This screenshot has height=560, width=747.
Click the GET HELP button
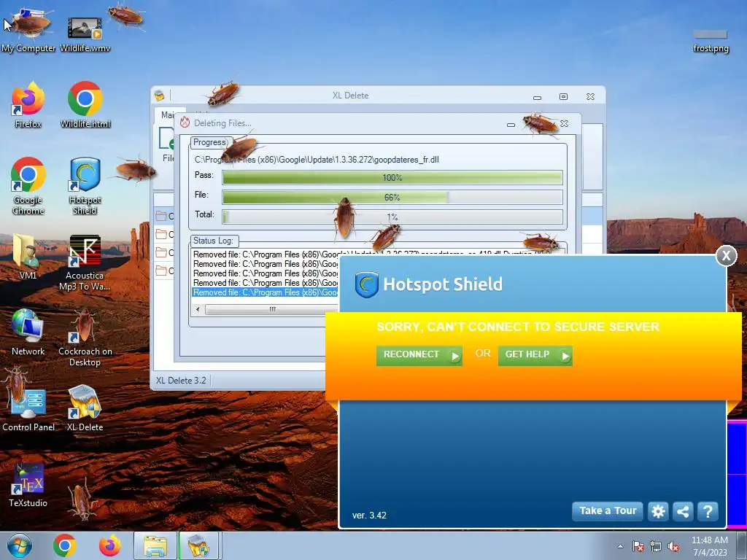click(x=535, y=355)
